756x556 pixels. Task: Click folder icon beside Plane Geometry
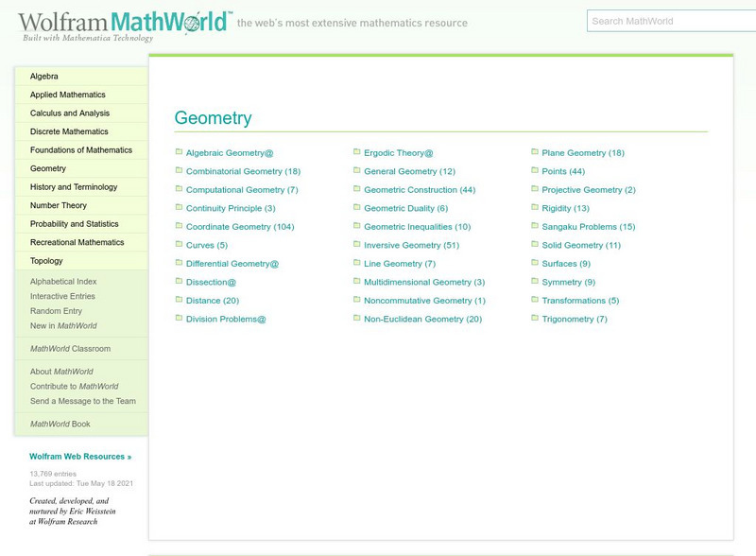[535, 151]
